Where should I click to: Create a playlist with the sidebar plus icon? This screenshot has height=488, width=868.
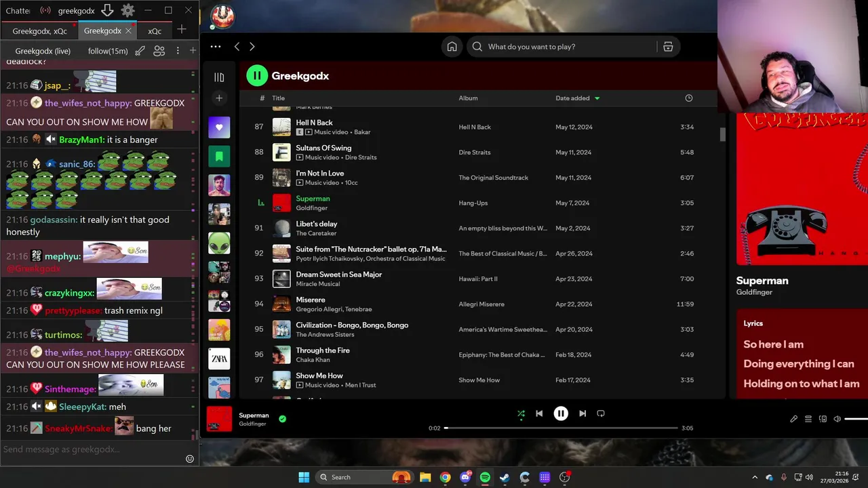click(x=219, y=98)
